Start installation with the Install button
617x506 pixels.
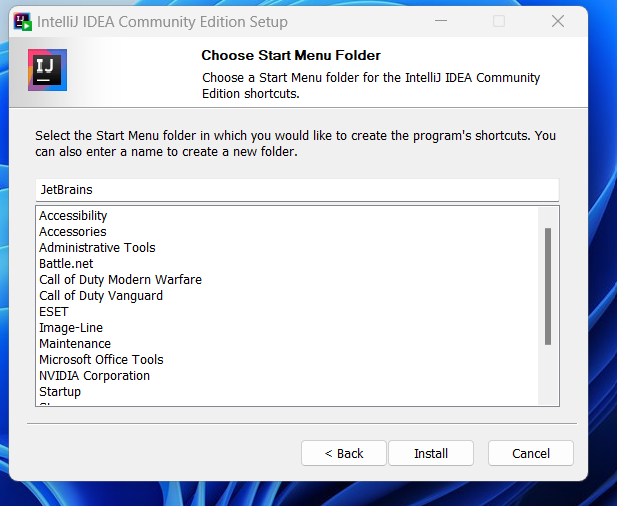[431, 453]
